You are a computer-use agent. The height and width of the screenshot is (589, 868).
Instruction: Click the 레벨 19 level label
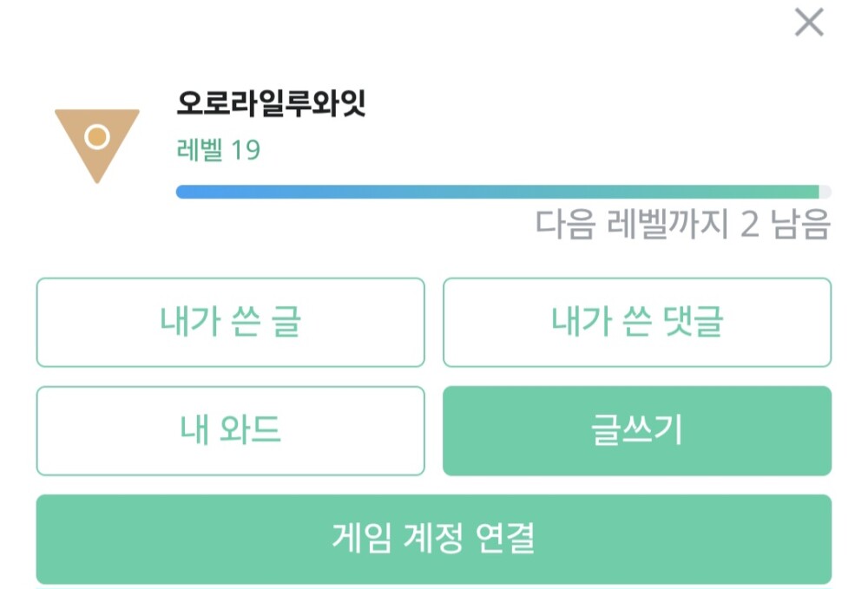pos(218,151)
